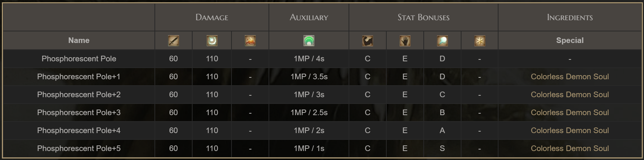Click the Auxiliary column group header
Viewport: 644px width, 160px height.
[309, 17]
